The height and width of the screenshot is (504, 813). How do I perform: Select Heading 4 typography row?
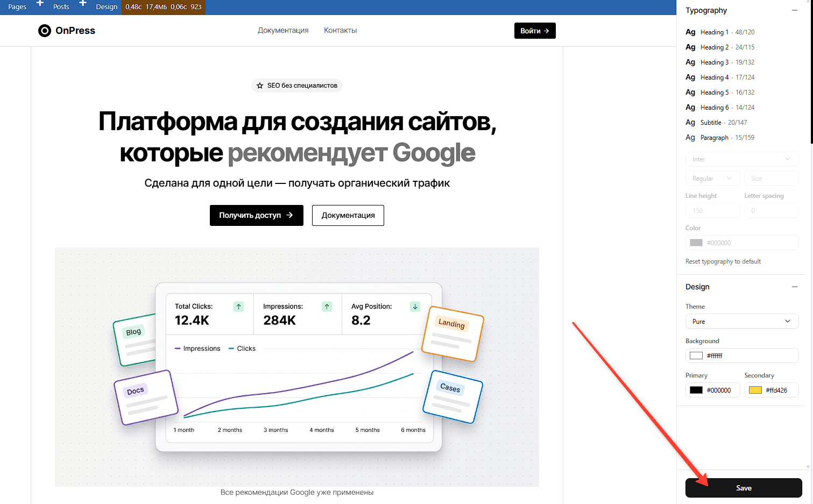coord(720,77)
